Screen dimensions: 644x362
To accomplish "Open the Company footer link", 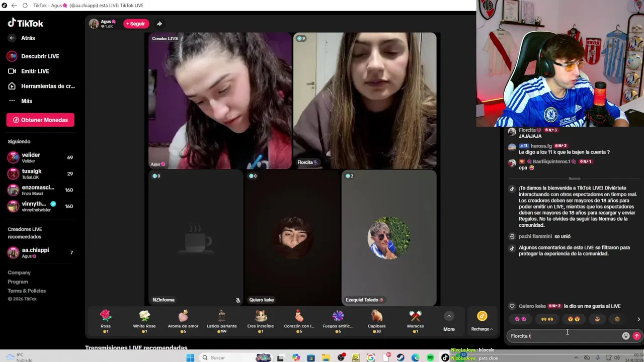I will pos(19,273).
